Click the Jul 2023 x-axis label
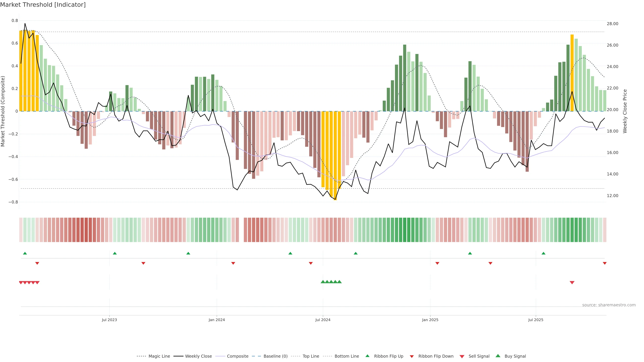This screenshot has height=362, width=644. coord(109,320)
